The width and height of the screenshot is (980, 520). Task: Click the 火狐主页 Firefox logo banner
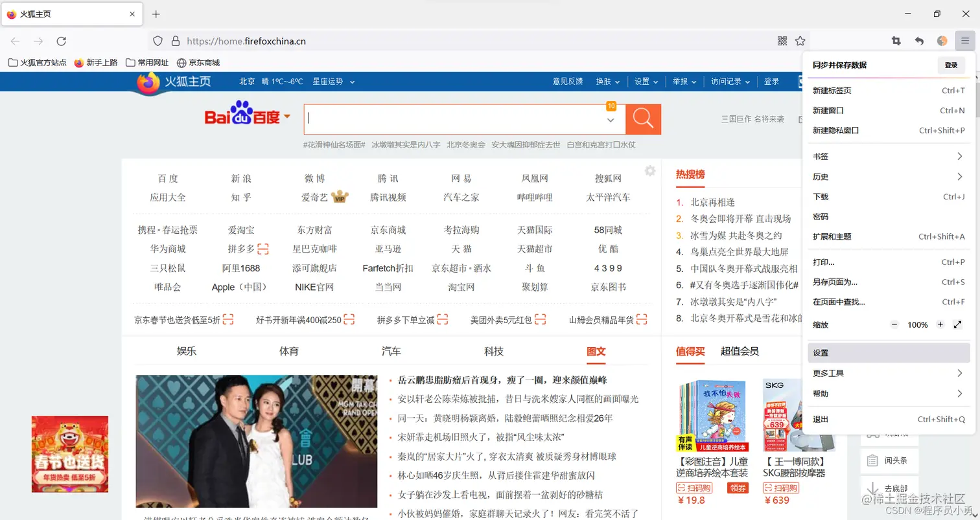174,82
